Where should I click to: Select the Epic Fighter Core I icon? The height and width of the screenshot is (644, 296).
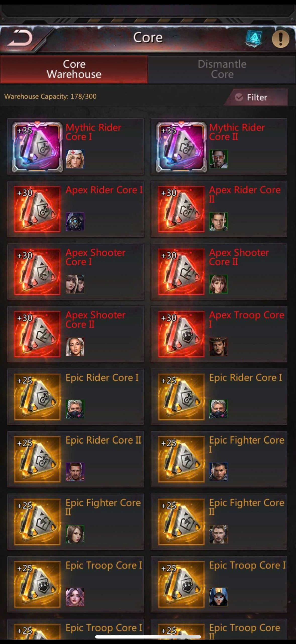[x=181, y=459]
